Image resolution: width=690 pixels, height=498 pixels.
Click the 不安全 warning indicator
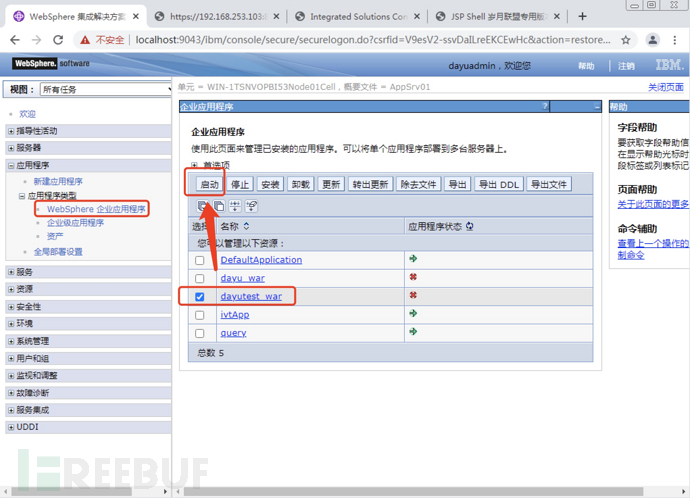pyautogui.click(x=102, y=40)
